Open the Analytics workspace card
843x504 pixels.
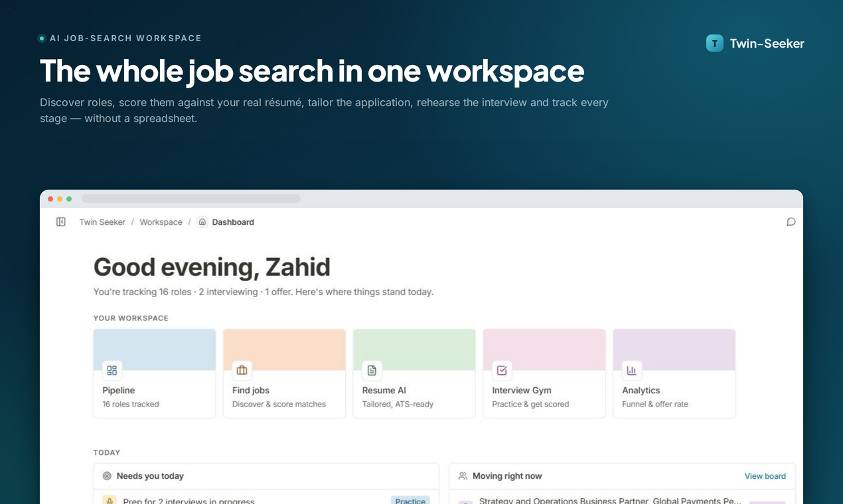674,373
